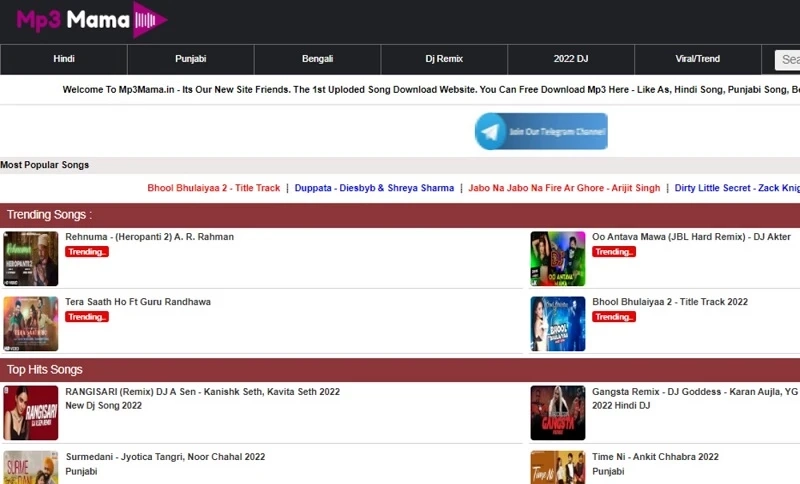The image size is (800, 484).
Task: Open the Dj Remix category
Action: [444, 59]
